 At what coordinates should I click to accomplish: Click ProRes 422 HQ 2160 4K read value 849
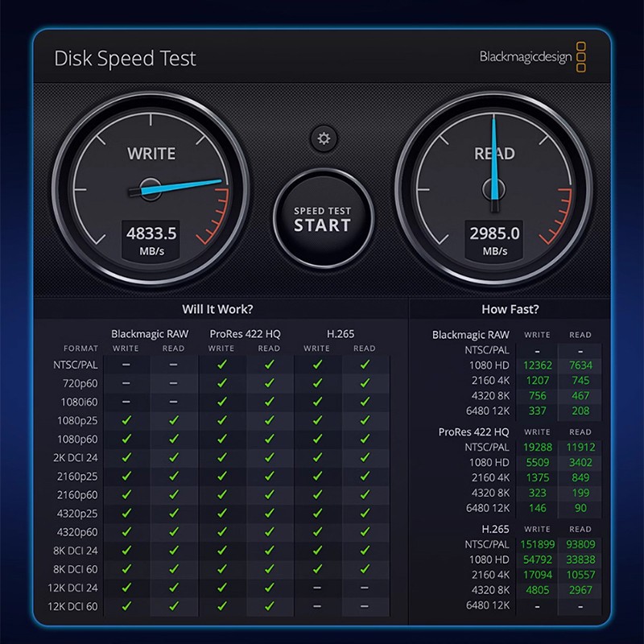[580, 477]
